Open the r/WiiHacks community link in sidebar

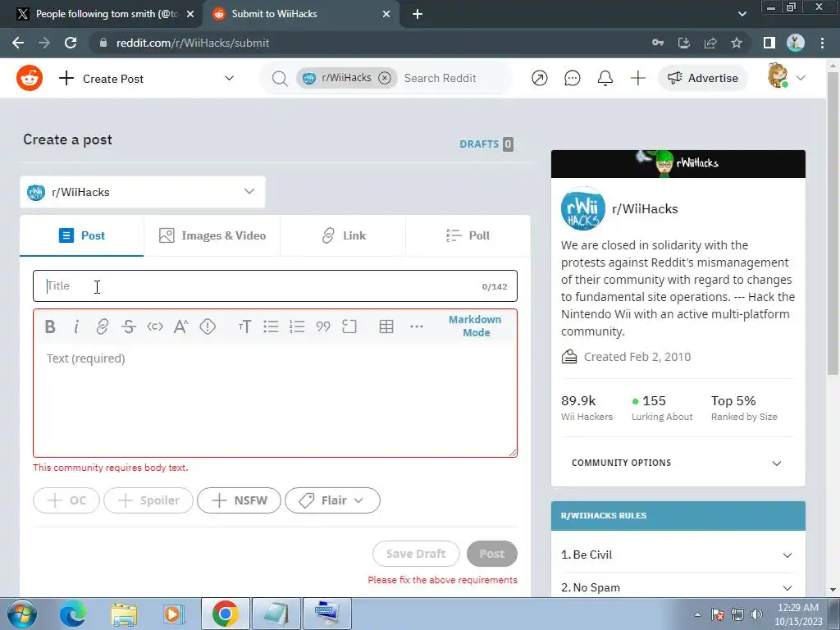click(x=645, y=209)
